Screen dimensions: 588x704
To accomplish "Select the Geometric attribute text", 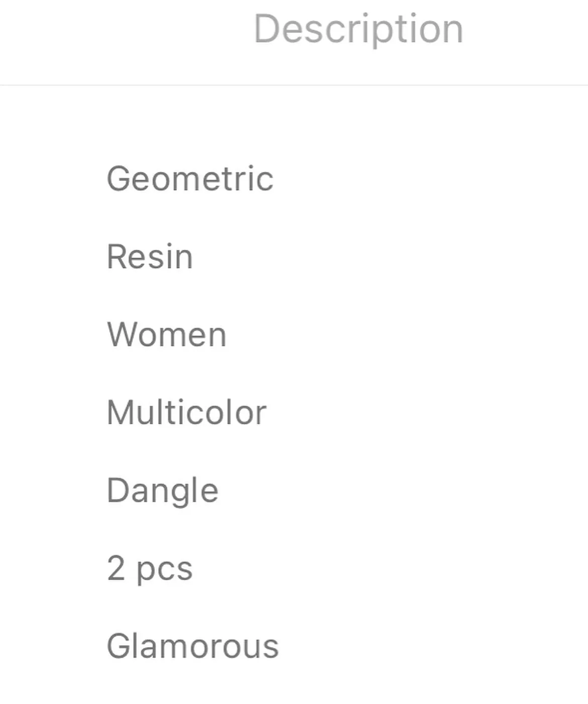I will pos(190,179).
